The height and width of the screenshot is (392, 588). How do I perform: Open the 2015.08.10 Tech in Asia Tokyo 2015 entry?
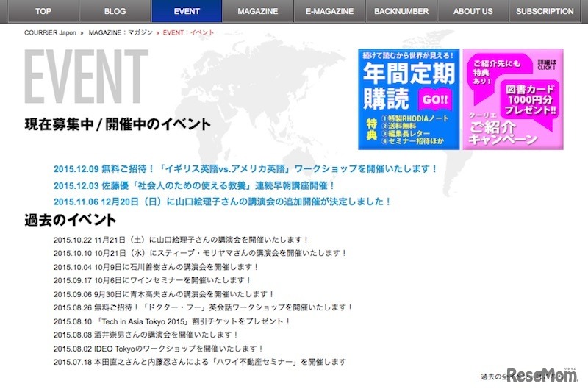[x=172, y=321]
